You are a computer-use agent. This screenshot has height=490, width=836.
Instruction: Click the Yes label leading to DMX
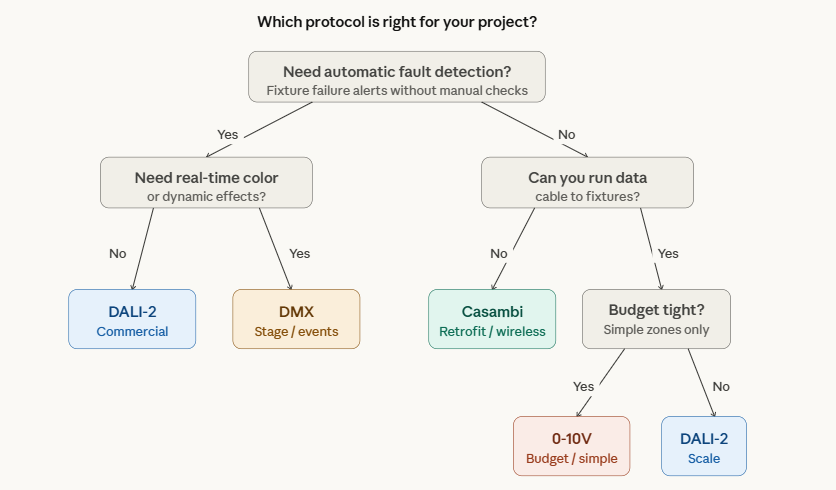(x=300, y=253)
